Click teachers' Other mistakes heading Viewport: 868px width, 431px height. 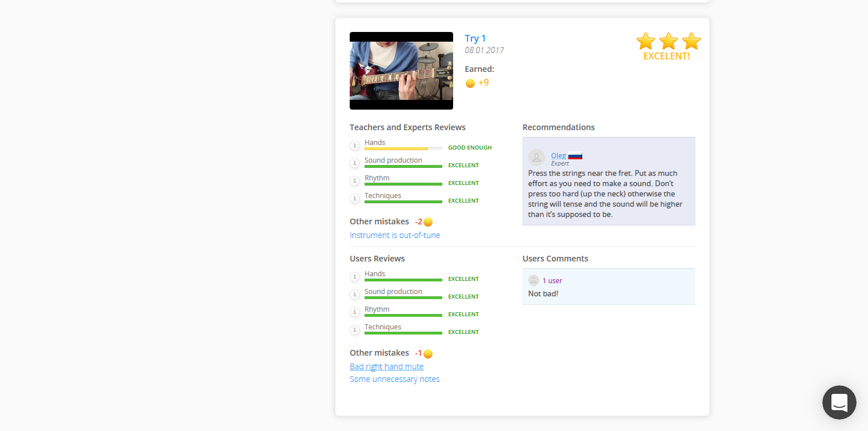[379, 221]
